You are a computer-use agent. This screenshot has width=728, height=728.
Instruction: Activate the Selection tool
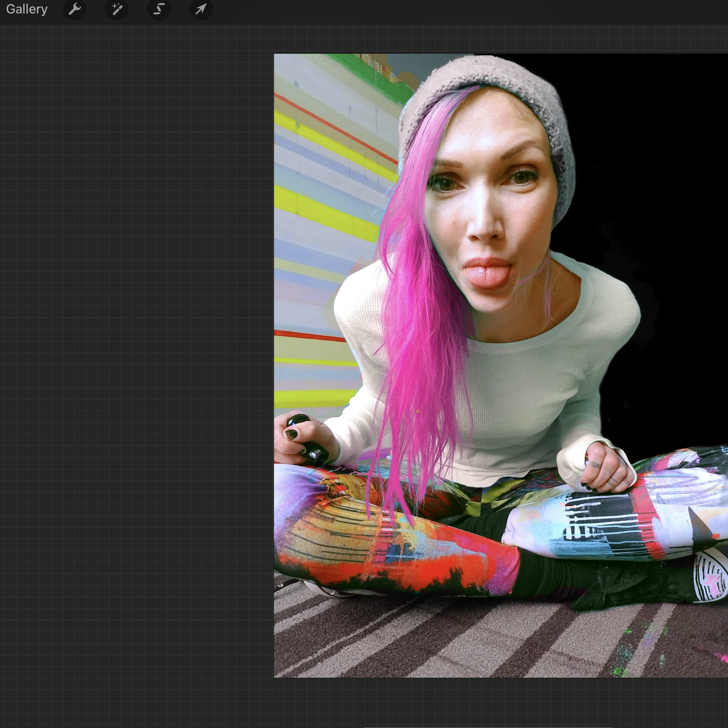coord(159,9)
